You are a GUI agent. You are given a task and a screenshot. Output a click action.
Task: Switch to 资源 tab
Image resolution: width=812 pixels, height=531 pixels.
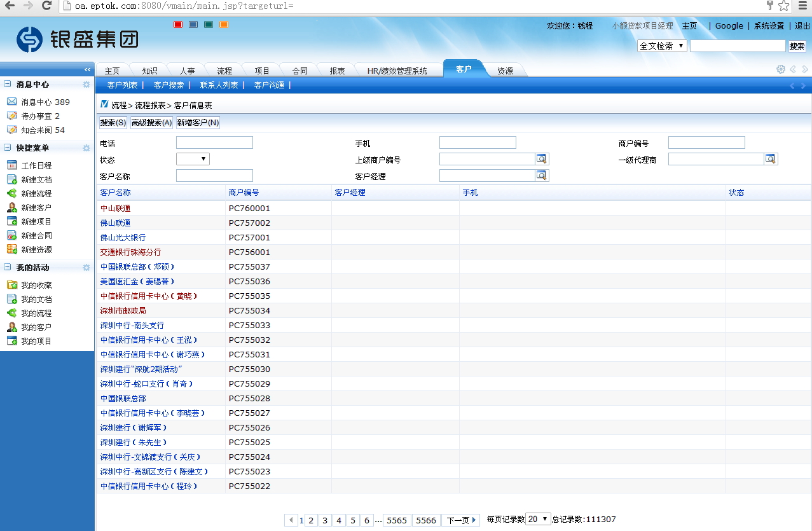pyautogui.click(x=506, y=71)
